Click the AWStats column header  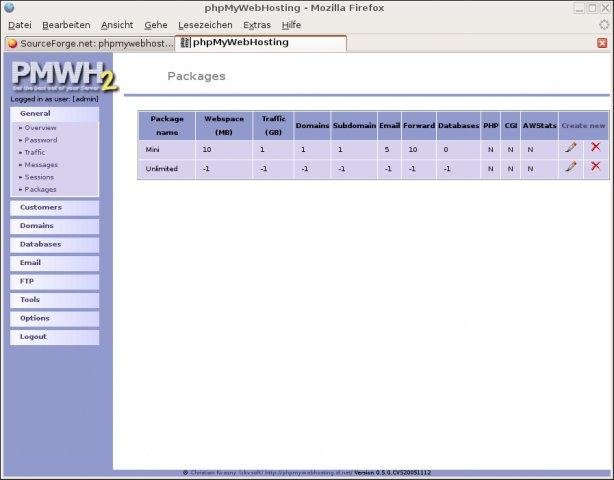click(540, 126)
